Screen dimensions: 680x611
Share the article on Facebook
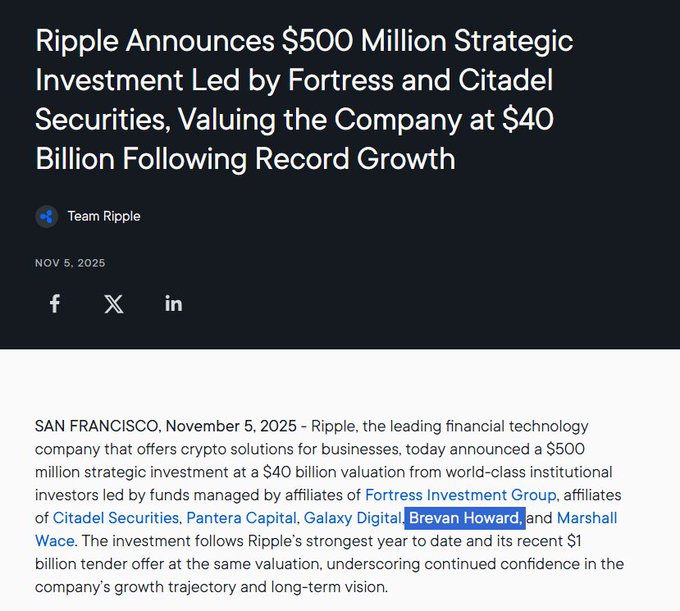coord(55,304)
